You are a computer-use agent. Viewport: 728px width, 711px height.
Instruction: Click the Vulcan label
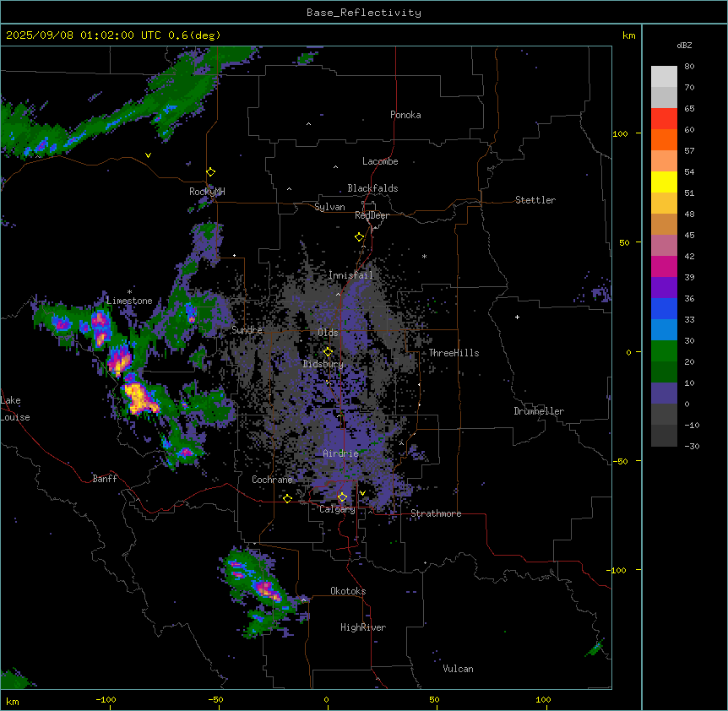pyautogui.click(x=458, y=669)
